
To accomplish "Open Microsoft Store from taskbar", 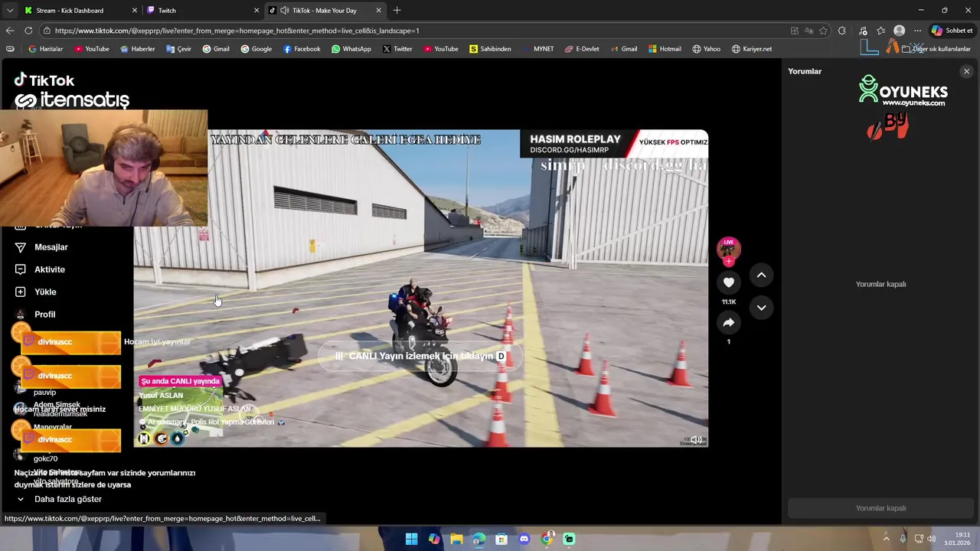I will click(501, 539).
